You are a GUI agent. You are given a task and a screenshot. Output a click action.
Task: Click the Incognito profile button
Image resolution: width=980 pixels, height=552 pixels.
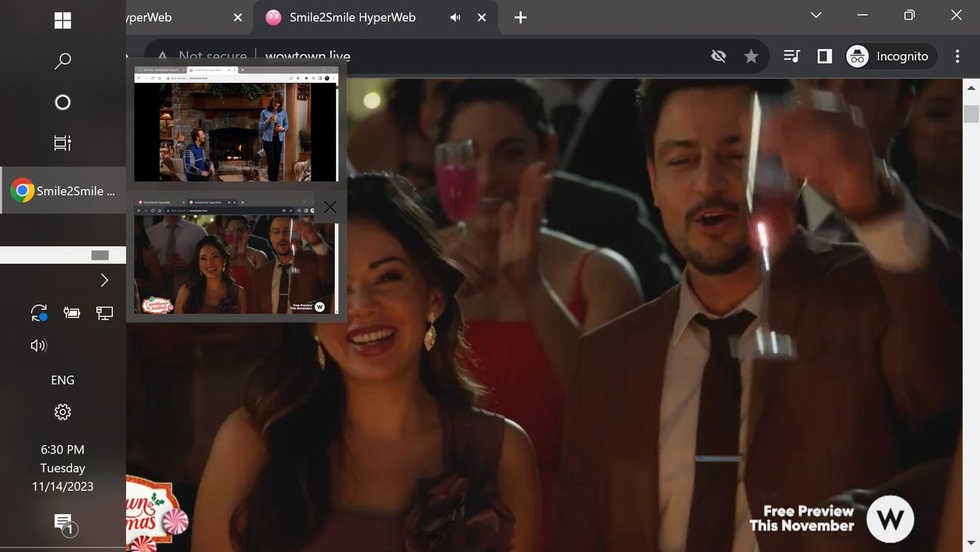coord(891,56)
